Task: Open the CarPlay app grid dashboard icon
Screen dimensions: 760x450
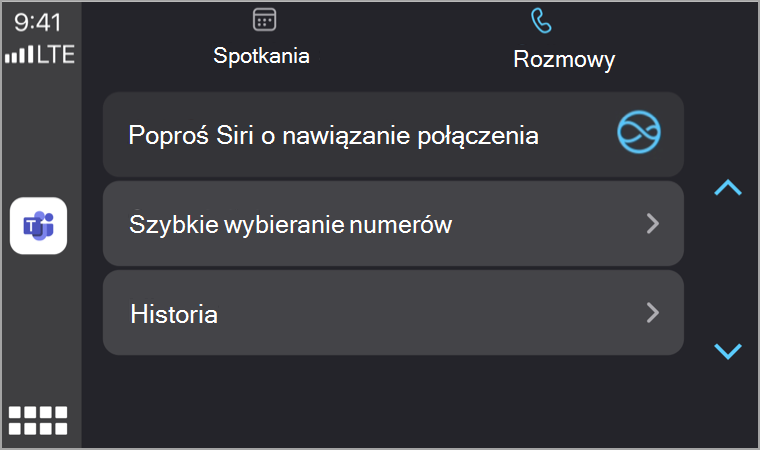Action: click(38, 420)
